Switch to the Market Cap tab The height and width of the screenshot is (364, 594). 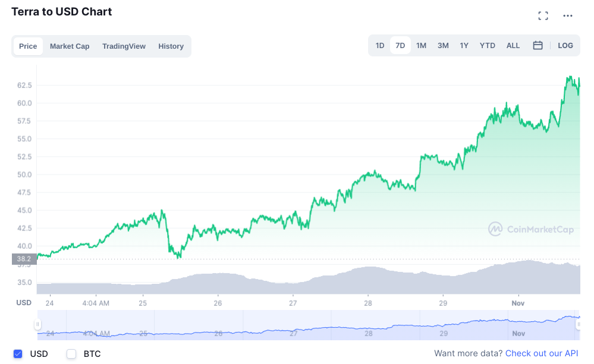point(70,46)
